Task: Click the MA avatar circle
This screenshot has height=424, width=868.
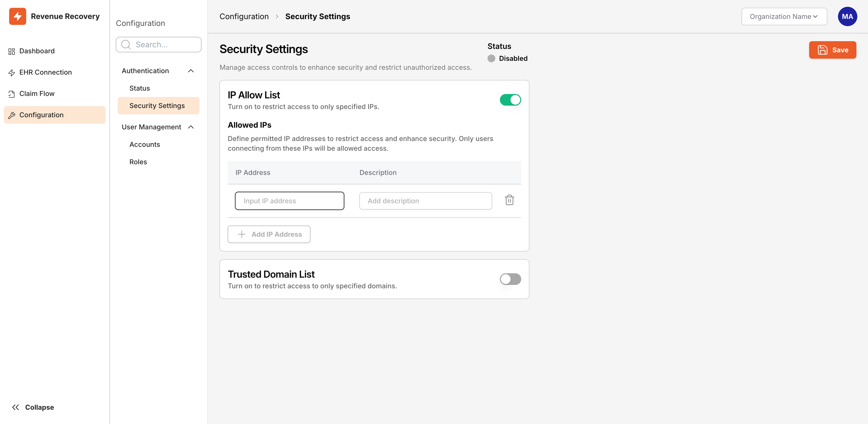Action: click(x=847, y=16)
